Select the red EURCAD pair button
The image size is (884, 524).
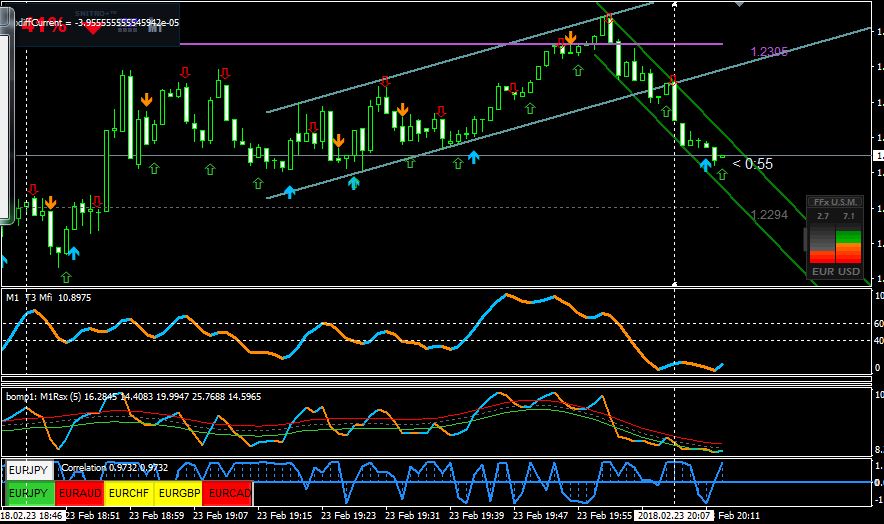[228, 493]
